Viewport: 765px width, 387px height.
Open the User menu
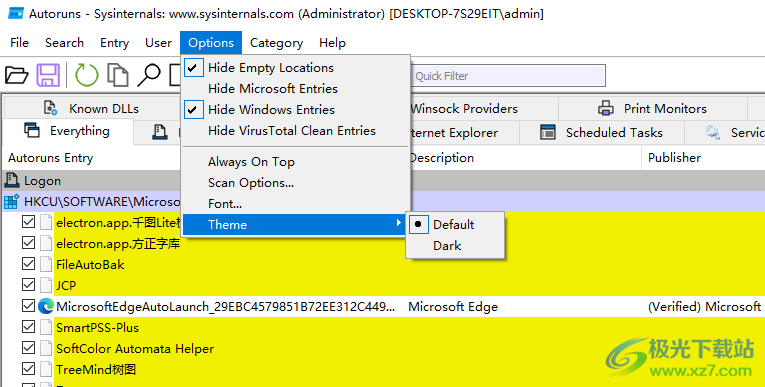159,43
